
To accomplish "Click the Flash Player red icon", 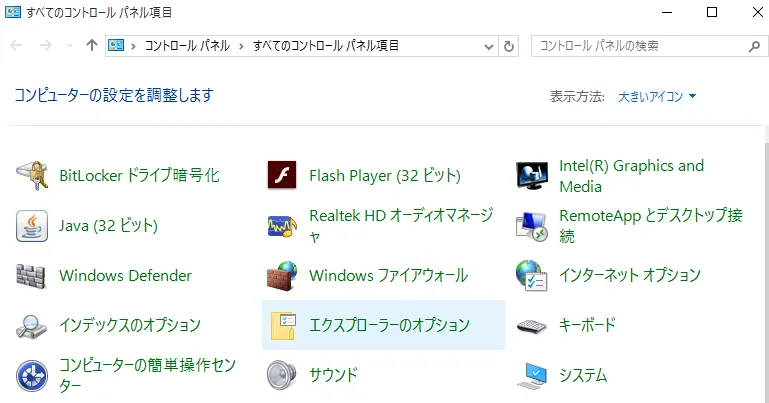I will coord(282,175).
